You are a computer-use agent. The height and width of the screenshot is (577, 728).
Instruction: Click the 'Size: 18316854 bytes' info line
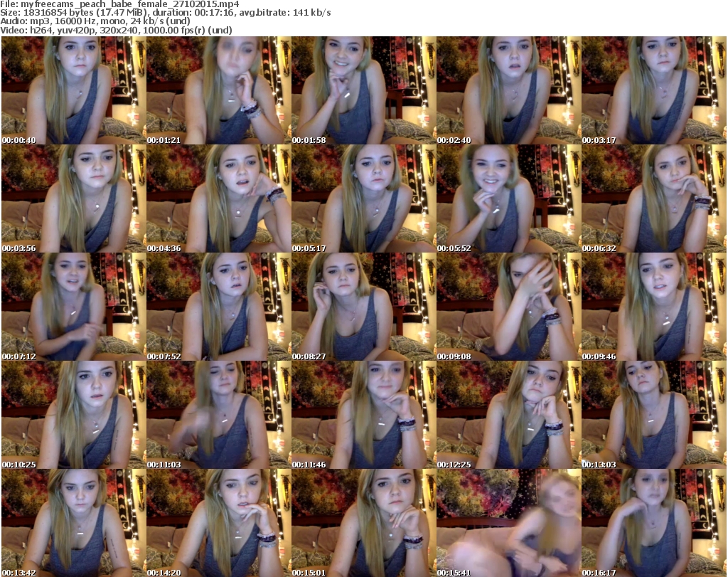point(165,13)
